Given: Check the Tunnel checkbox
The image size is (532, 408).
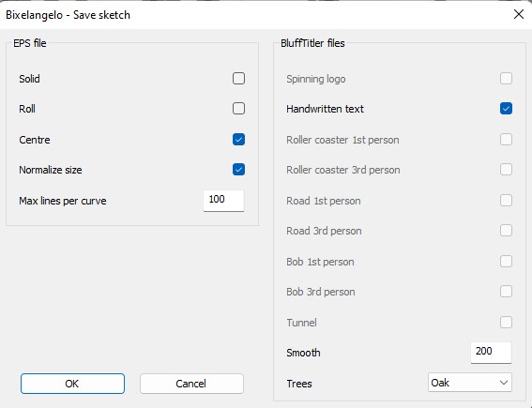Looking at the screenshot, I should pos(506,323).
